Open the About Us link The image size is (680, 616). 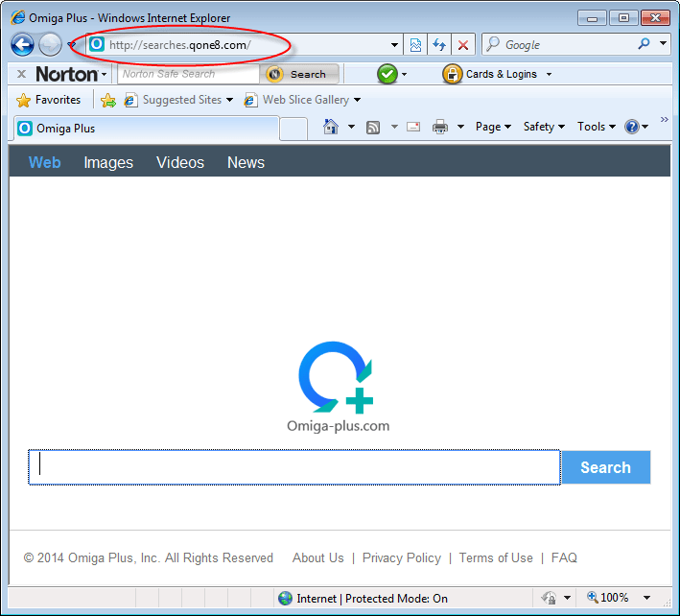(x=317, y=557)
